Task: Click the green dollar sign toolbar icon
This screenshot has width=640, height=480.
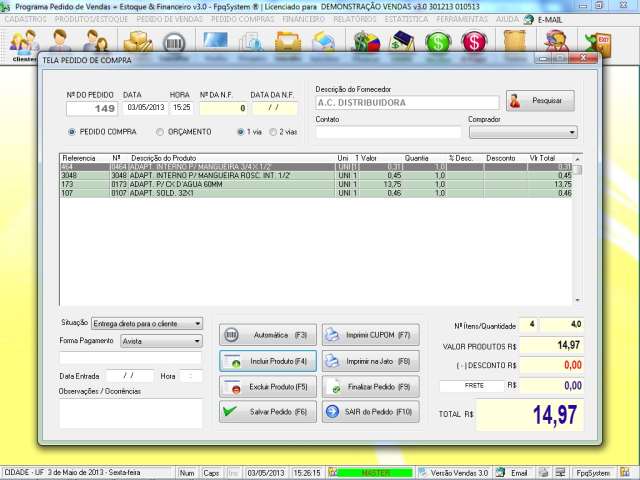Action: 438,43
